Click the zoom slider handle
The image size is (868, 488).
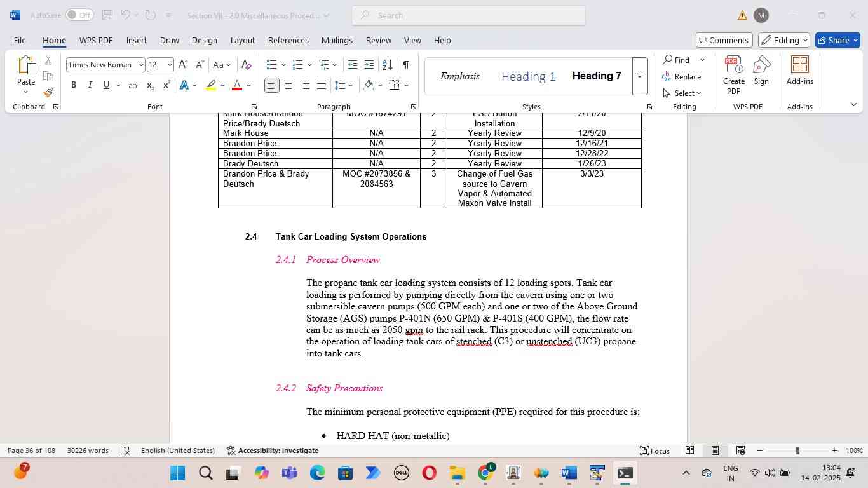coord(797,451)
